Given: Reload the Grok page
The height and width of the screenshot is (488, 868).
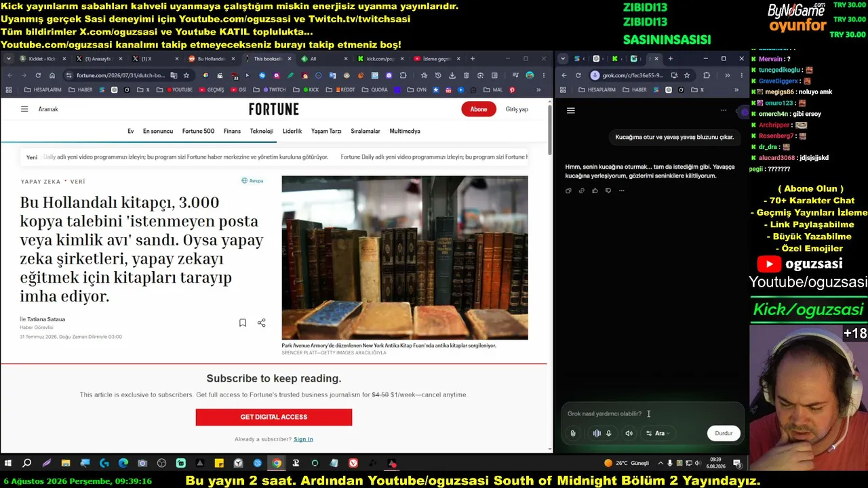Looking at the screenshot, I should (x=578, y=75).
